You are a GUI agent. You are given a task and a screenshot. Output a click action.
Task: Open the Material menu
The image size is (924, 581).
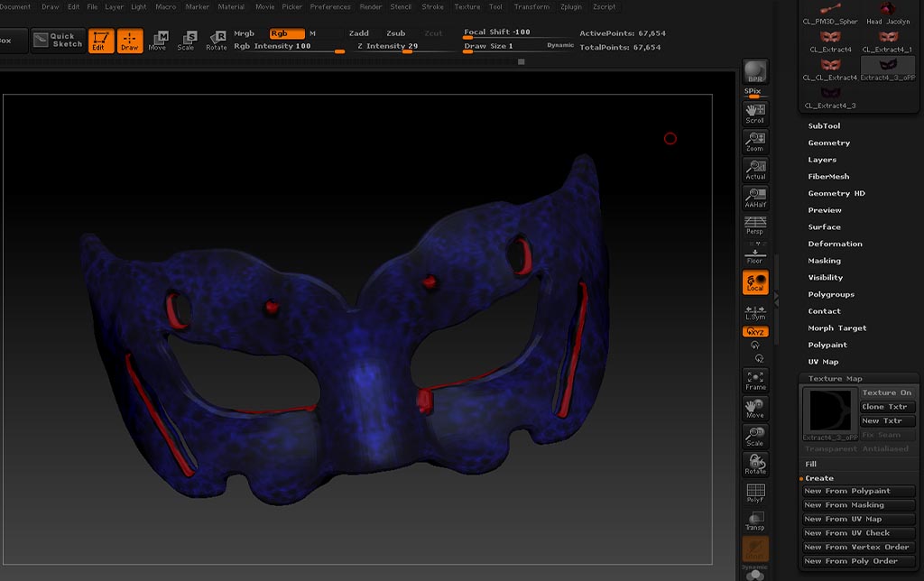pyautogui.click(x=231, y=7)
